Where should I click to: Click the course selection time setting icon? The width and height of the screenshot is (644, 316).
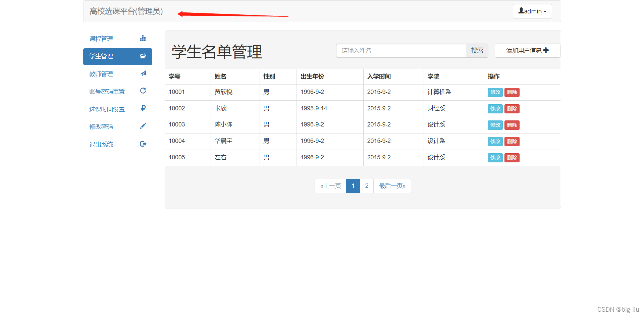143,108
